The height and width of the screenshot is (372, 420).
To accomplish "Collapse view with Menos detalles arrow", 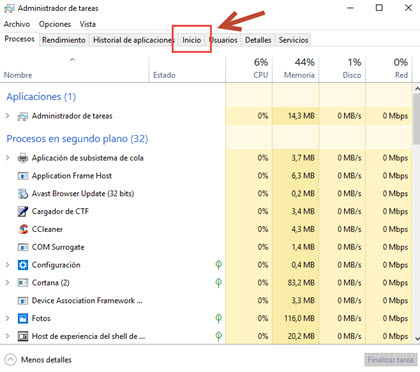I will (11, 360).
